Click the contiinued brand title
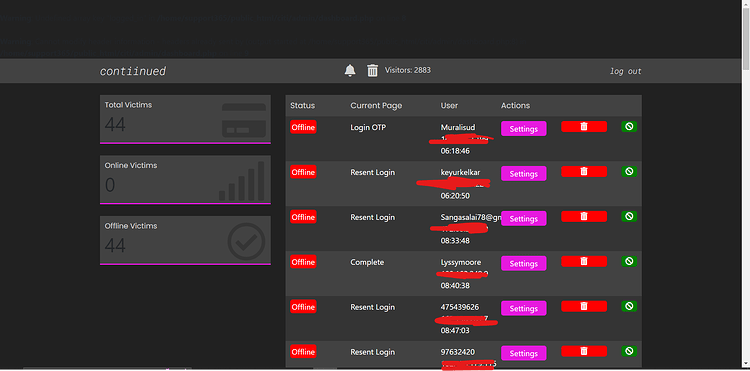 (133, 71)
